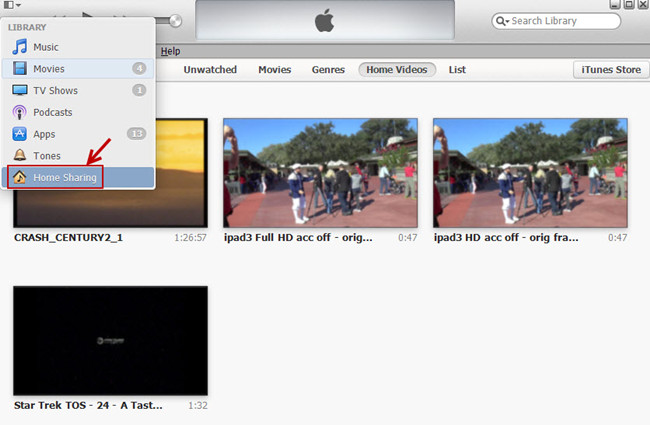Click the 1:32 duration label
This screenshot has width=650, height=425.
pyautogui.click(x=198, y=405)
